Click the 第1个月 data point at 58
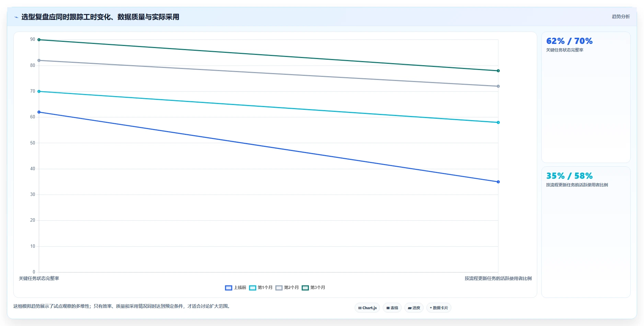Viewport: 644px width, 326px height. [498, 123]
